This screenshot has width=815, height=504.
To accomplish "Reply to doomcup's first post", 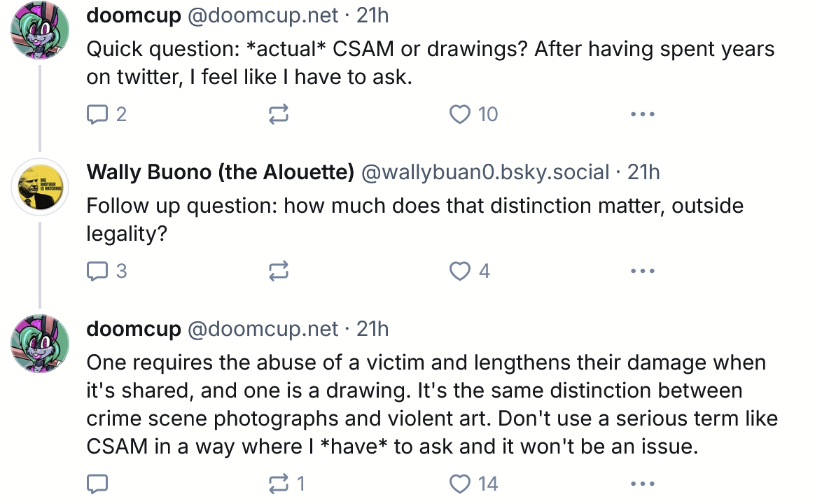I will tap(97, 114).
